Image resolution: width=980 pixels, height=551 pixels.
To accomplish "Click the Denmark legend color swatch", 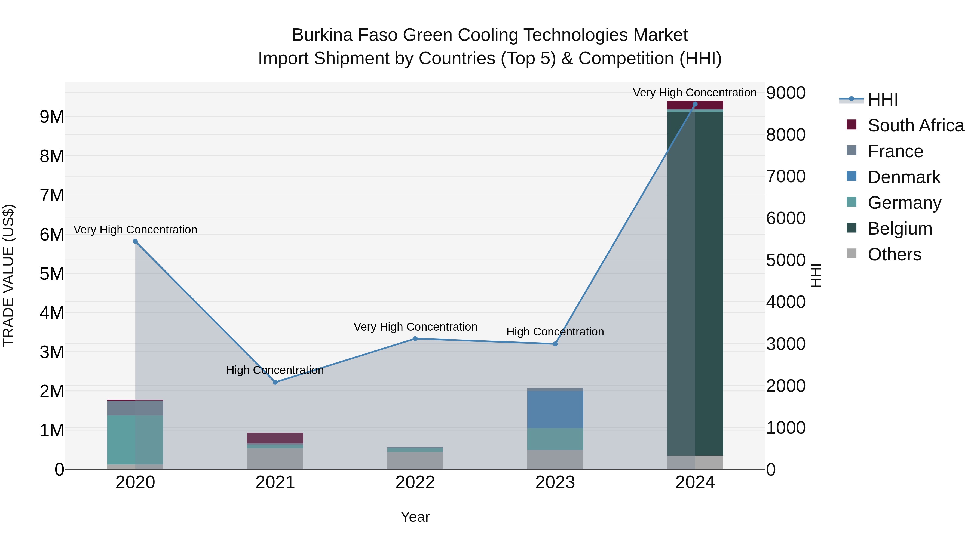I will (852, 176).
